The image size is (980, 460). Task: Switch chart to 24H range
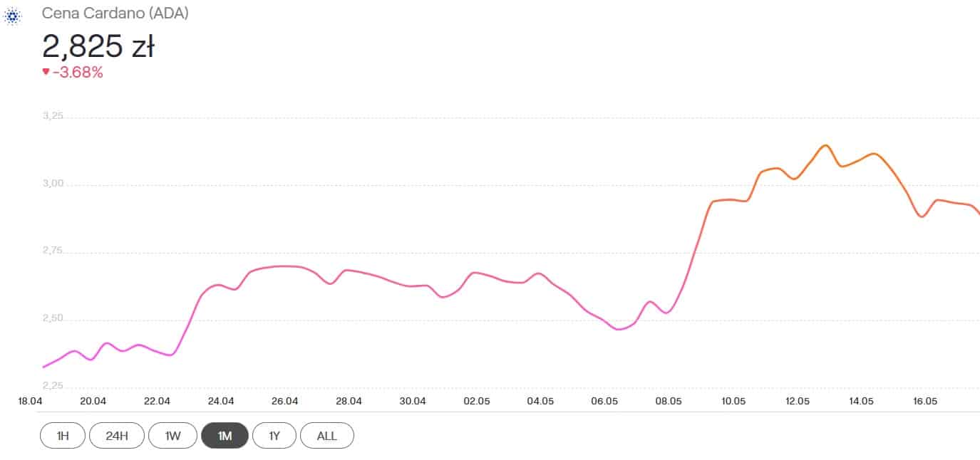point(117,436)
